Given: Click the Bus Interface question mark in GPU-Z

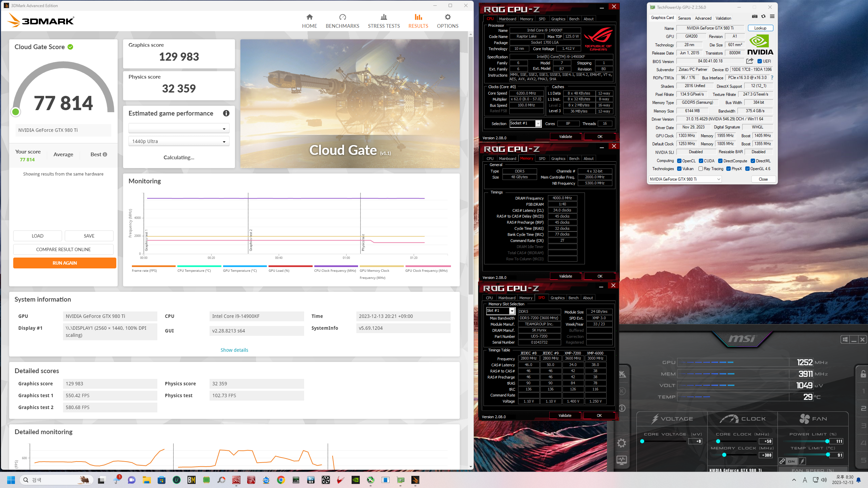Looking at the screenshot, I should pos(772,78).
